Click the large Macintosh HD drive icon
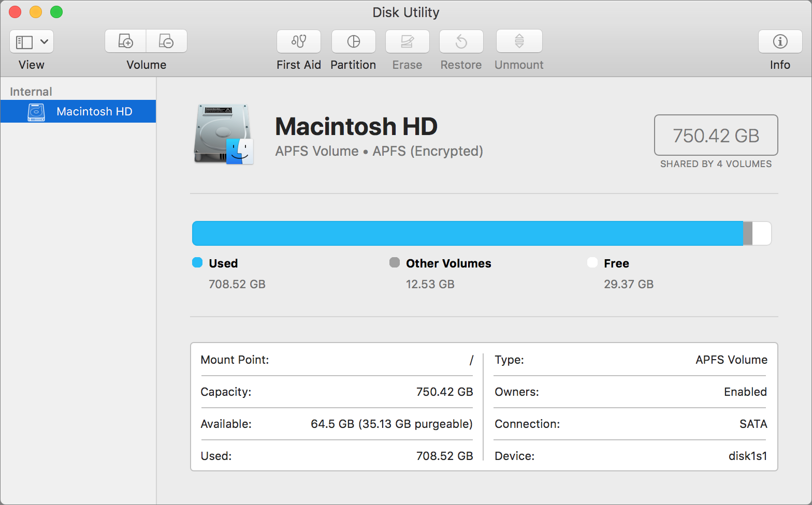This screenshot has width=812, height=505. [224, 135]
